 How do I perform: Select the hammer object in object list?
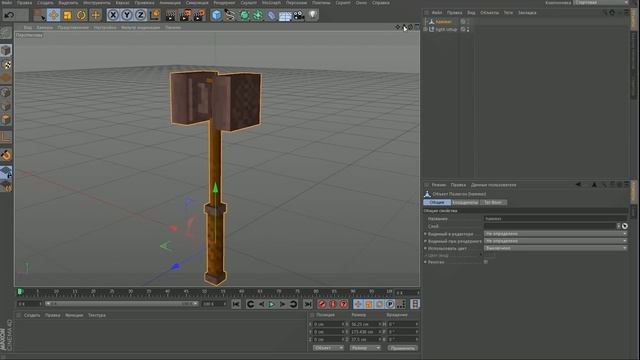point(443,22)
